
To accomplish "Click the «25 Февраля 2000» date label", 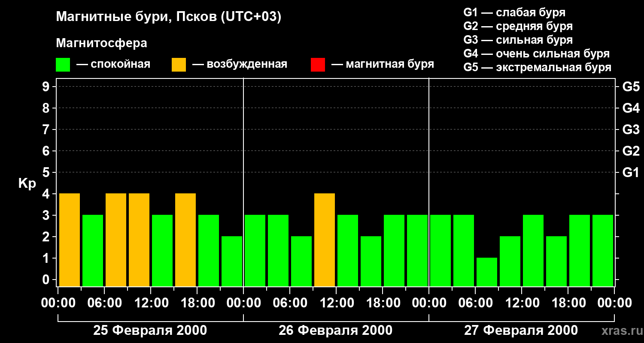I will click(x=150, y=331).
